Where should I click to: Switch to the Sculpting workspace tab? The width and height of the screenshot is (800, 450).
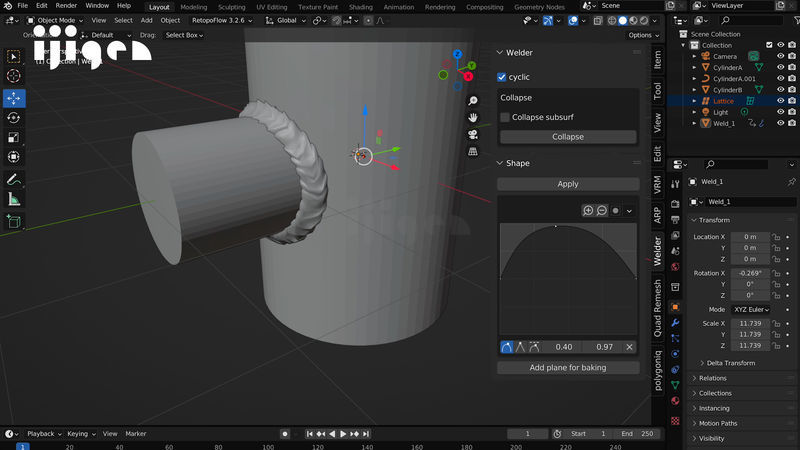point(231,6)
